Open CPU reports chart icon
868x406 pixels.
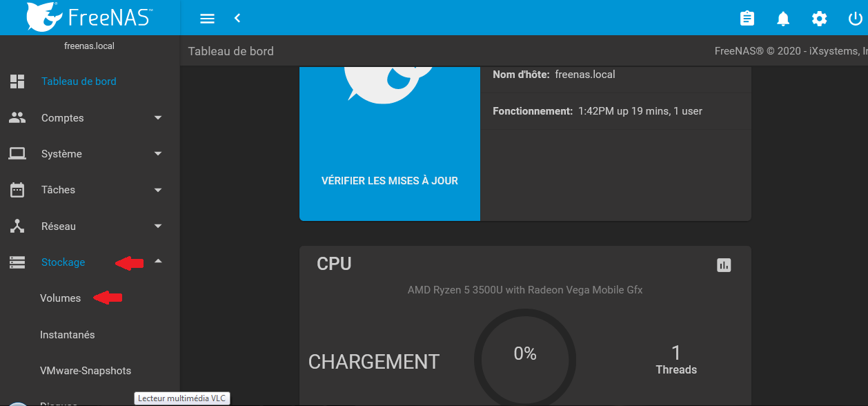point(724,265)
